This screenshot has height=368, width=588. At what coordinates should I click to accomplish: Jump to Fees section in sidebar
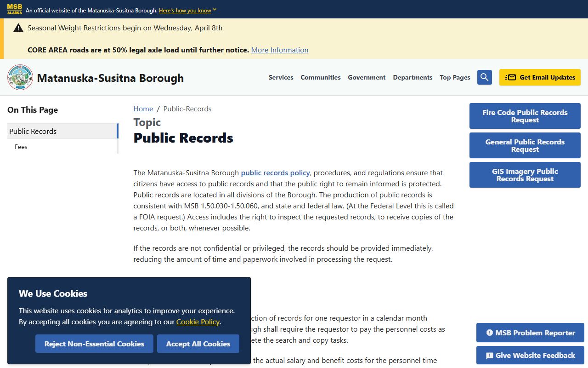point(21,147)
